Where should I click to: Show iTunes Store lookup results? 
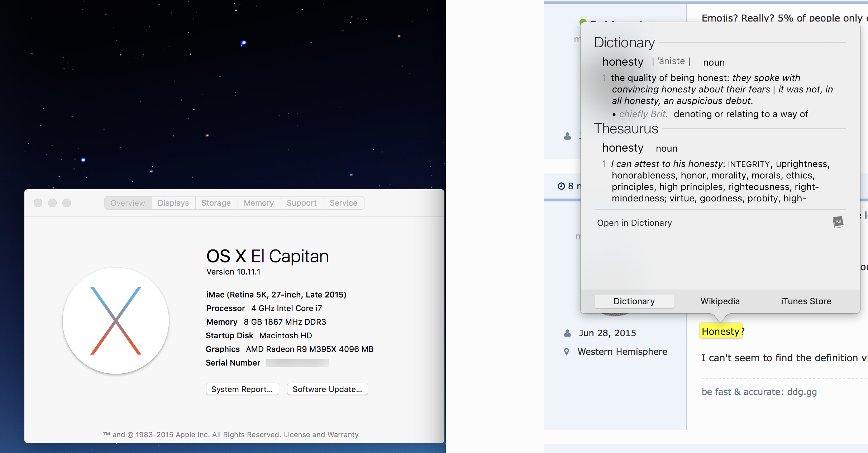tap(806, 301)
